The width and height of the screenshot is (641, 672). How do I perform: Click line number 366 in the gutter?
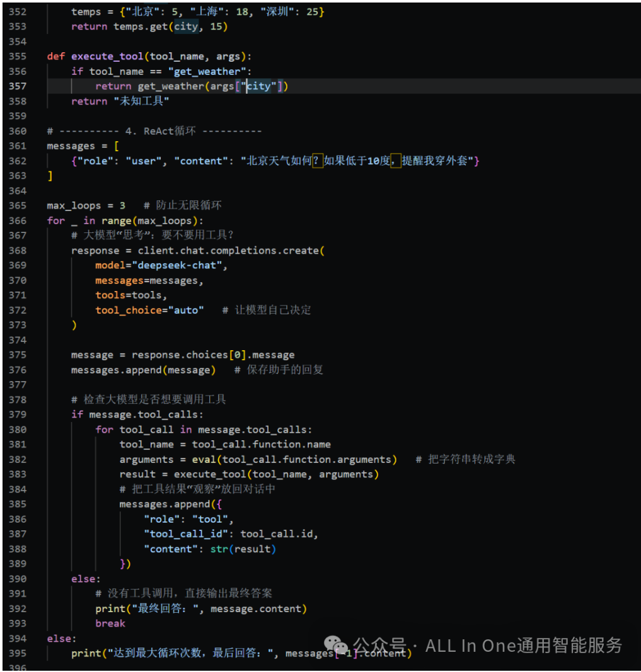pos(18,220)
